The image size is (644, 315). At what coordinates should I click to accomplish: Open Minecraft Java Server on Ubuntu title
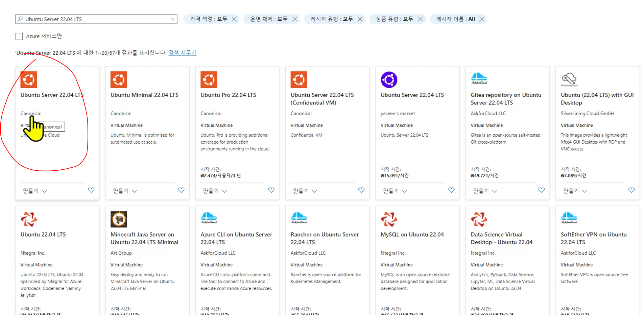coord(144,238)
